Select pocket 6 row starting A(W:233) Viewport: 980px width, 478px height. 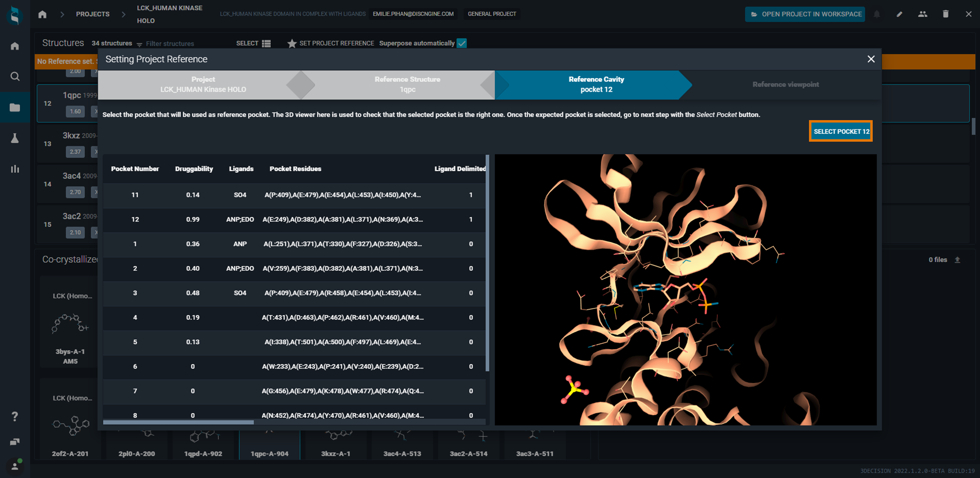tap(294, 367)
